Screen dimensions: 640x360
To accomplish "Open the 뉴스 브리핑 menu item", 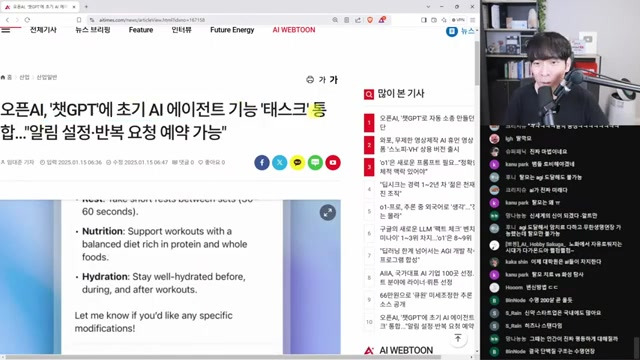I will (x=93, y=30).
